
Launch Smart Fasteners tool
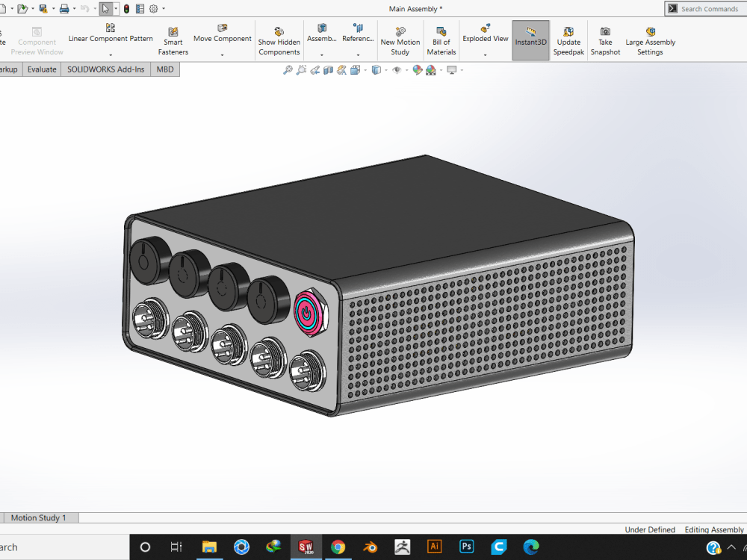(173, 41)
